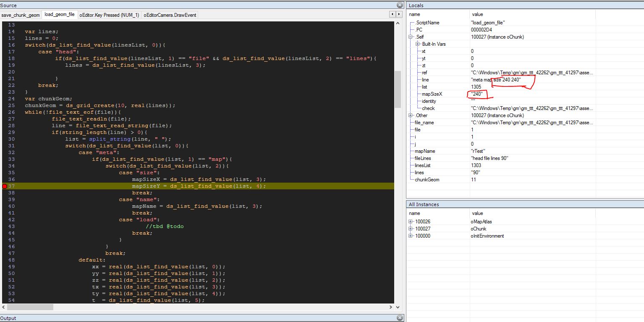Expand instance 100000 oInitEnvironment

411,236
